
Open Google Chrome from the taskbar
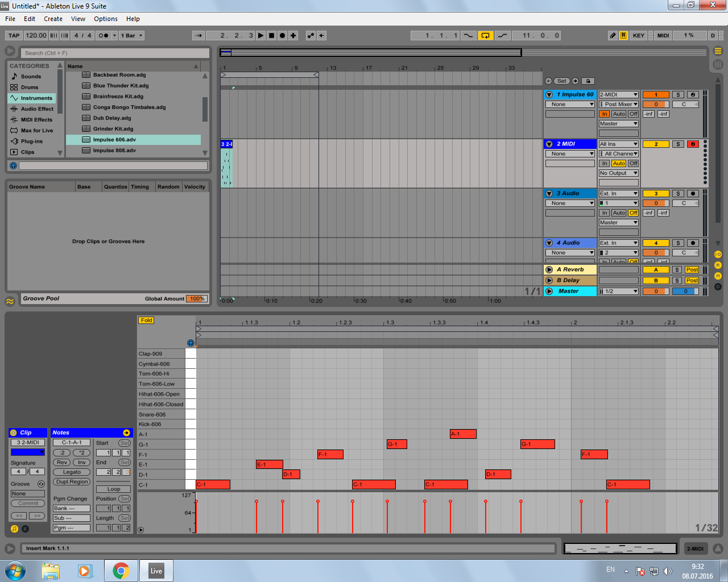click(x=121, y=571)
